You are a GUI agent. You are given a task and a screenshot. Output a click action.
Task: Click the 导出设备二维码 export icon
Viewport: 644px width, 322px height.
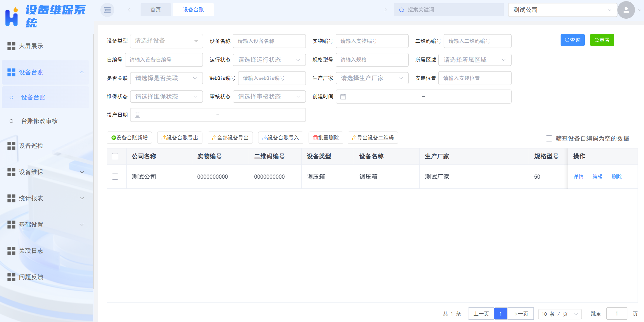click(355, 137)
